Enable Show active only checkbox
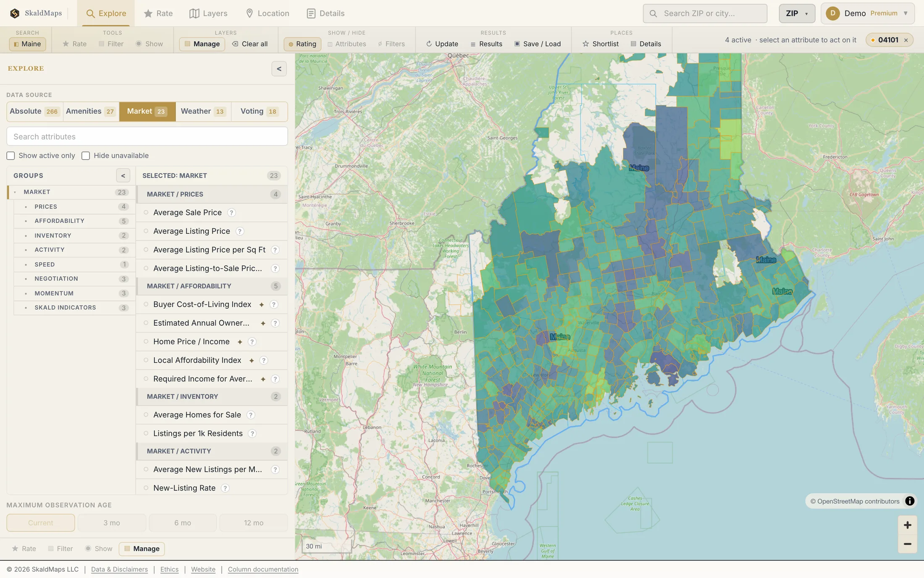 [10, 156]
